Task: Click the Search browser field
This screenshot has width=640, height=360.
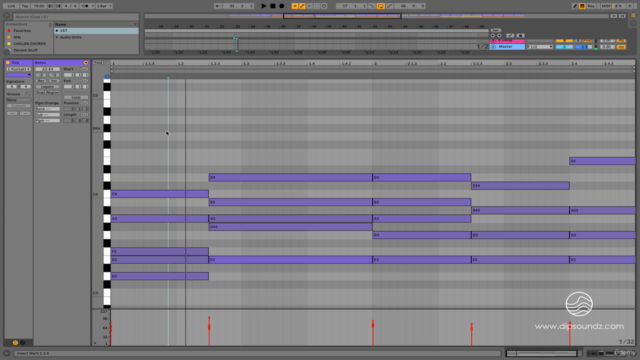Action: (76, 17)
